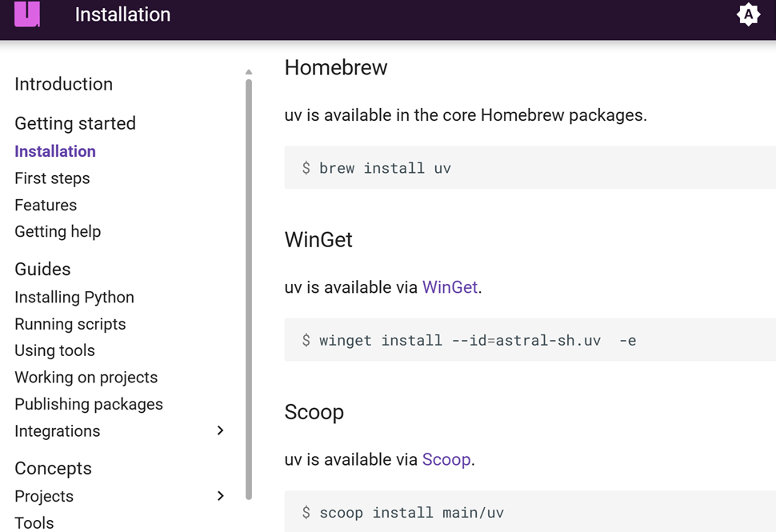Open the Working on projects guide

click(86, 377)
